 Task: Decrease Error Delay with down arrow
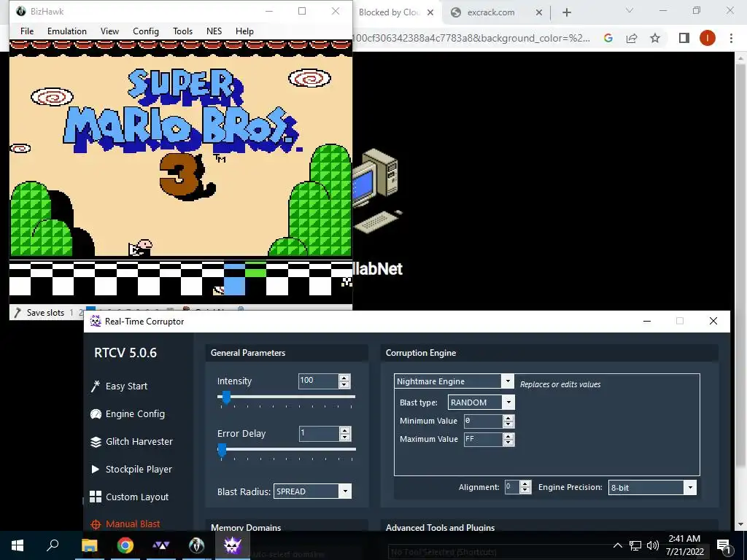(345, 437)
